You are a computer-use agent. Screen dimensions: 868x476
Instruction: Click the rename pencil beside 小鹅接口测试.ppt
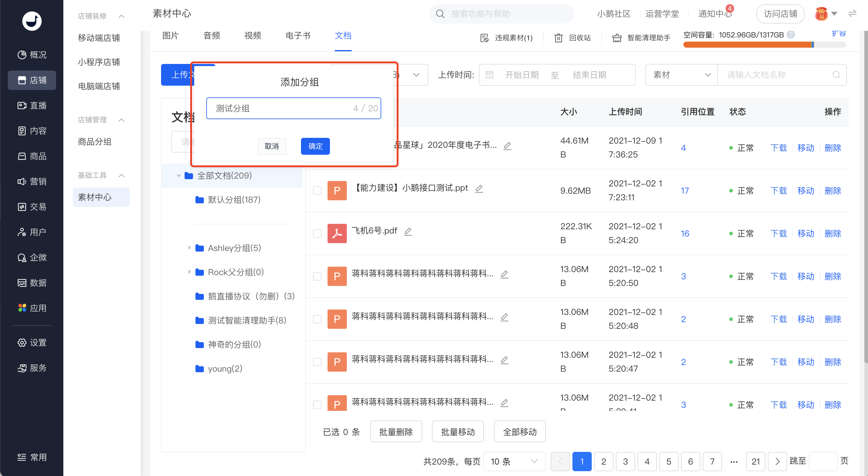[x=479, y=189]
